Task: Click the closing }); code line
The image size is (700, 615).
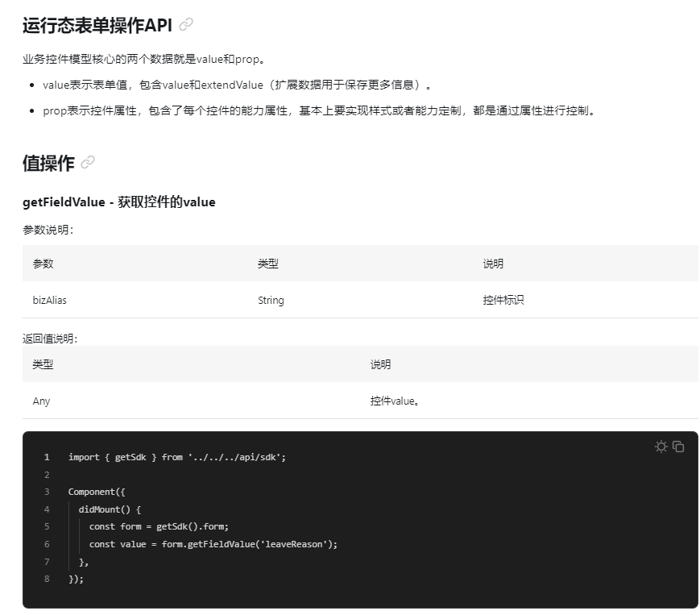Action: click(x=76, y=579)
